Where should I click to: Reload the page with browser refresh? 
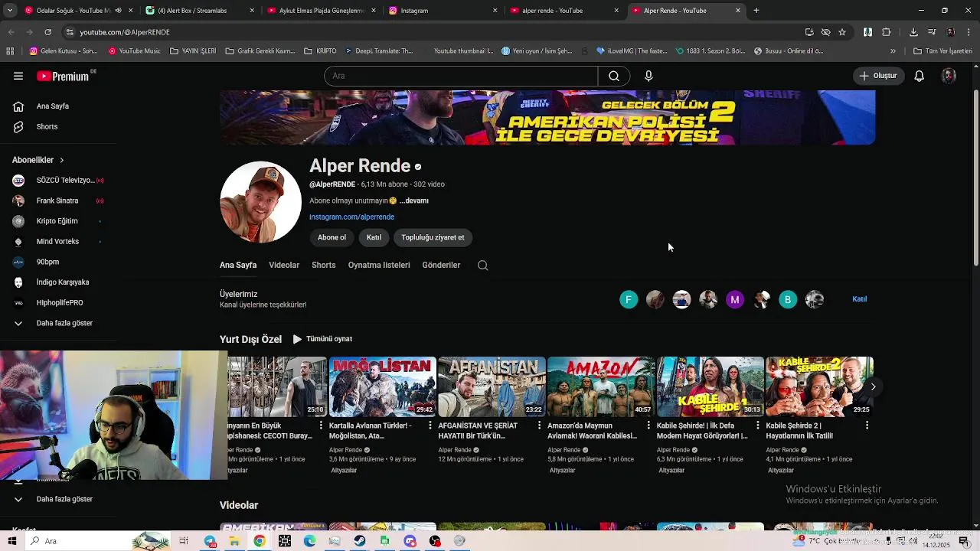pos(47,32)
